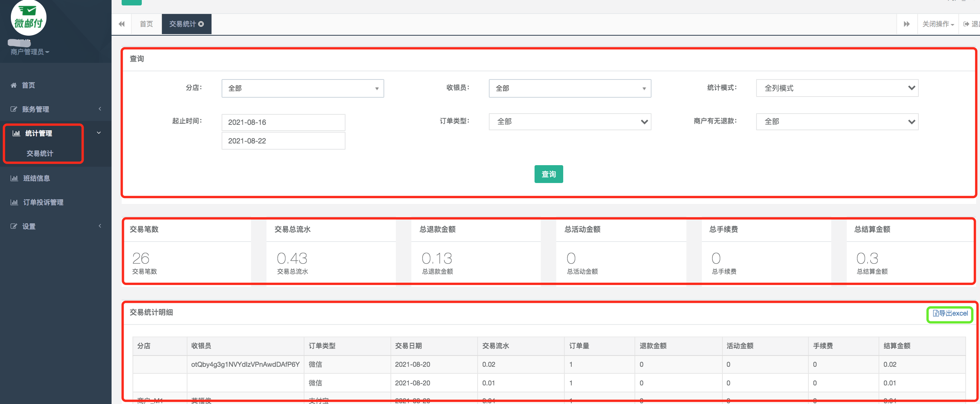Click cashier ID otQby4g3g1NVYdIzVPnAwdDAfP6Y cell
Image resolution: width=980 pixels, height=404 pixels.
pyautogui.click(x=245, y=364)
